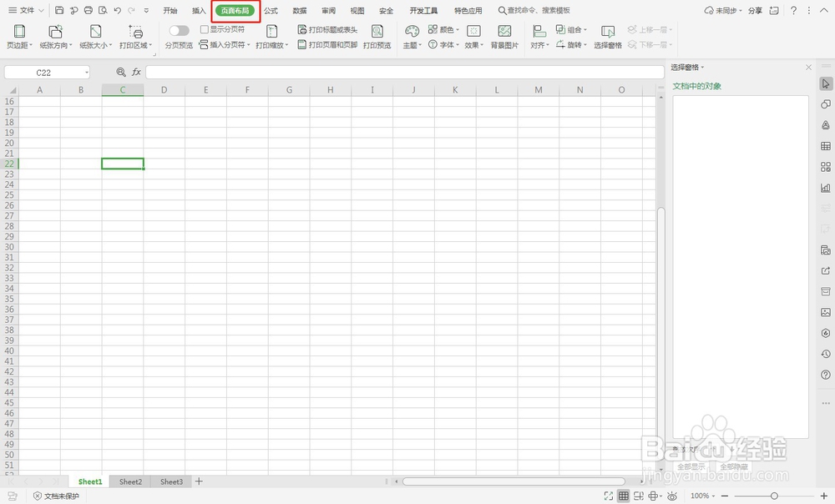Switch to page break view in status bar
The height and width of the screenshot is (504, 835).
click(638, 496)
